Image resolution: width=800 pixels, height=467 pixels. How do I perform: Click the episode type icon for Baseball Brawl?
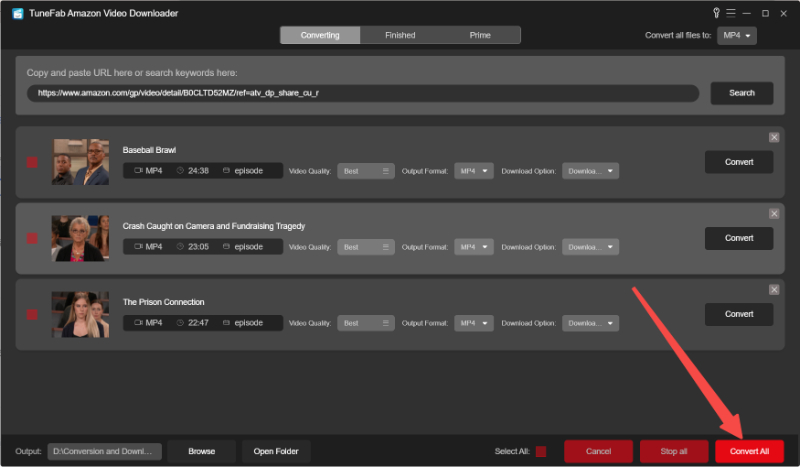[226, 170]
